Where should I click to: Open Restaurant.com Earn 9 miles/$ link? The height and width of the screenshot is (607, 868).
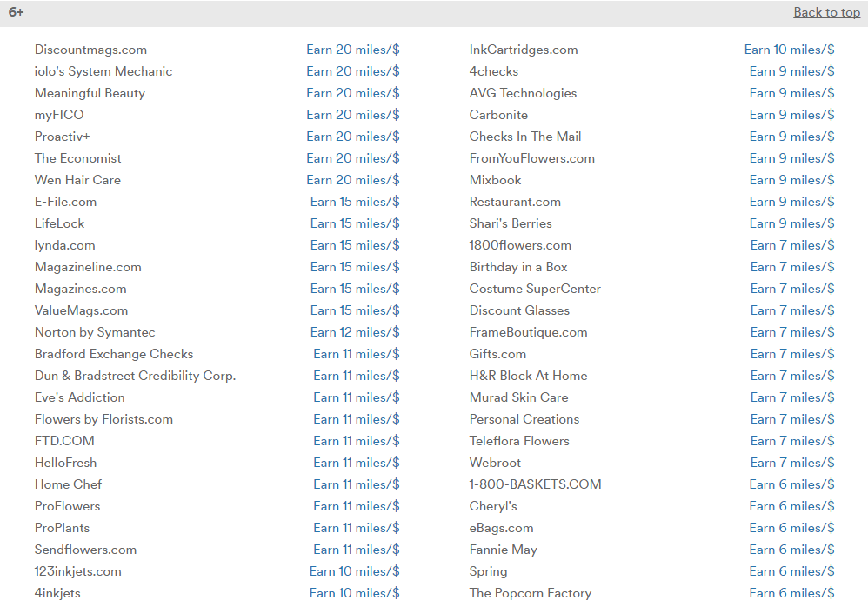791,202
